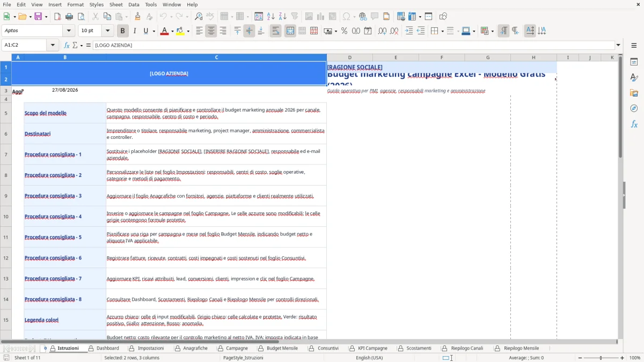The height and width of the screenshot is (362, 644).
Task: Toggle Merge and Center Cells
Action: [290, 31]
